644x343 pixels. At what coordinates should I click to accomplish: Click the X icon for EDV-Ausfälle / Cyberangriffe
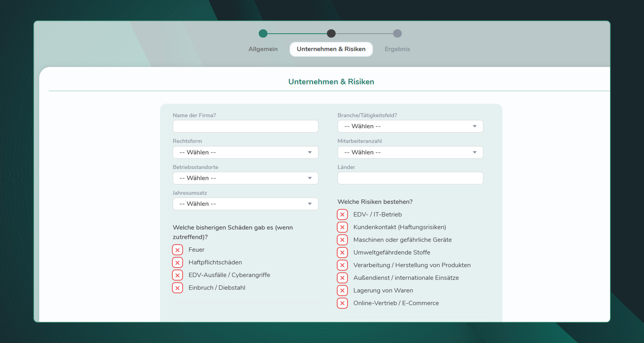click(177, 275)
